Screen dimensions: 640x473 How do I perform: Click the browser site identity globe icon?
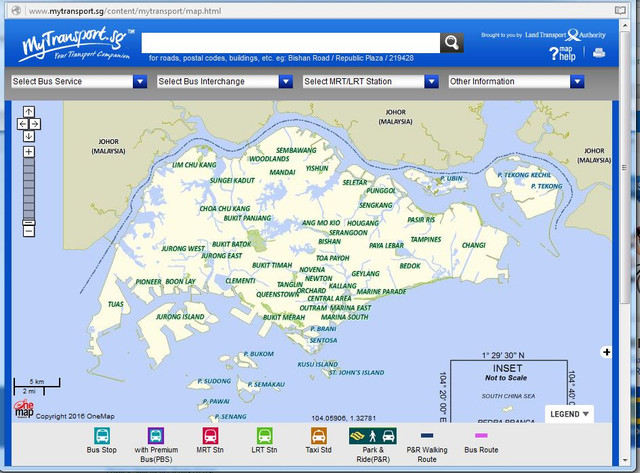click(x=16, y=11)
